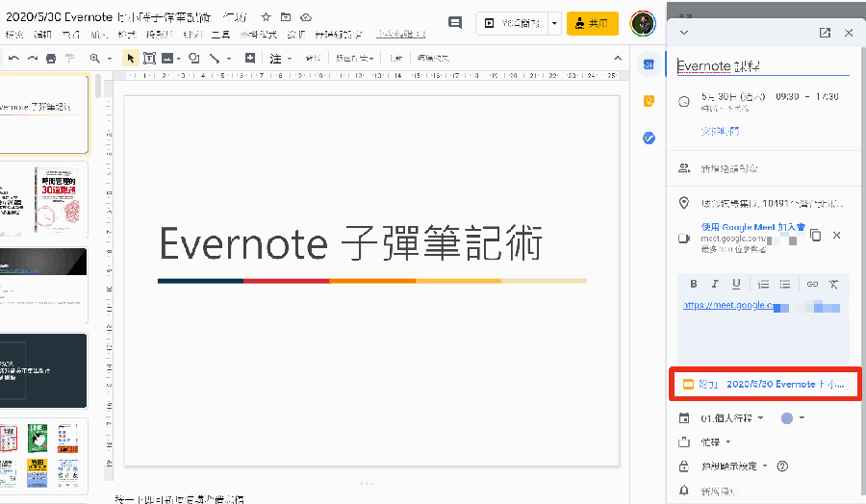Insert a text box

pyautogui.click(x=149, y=58)
